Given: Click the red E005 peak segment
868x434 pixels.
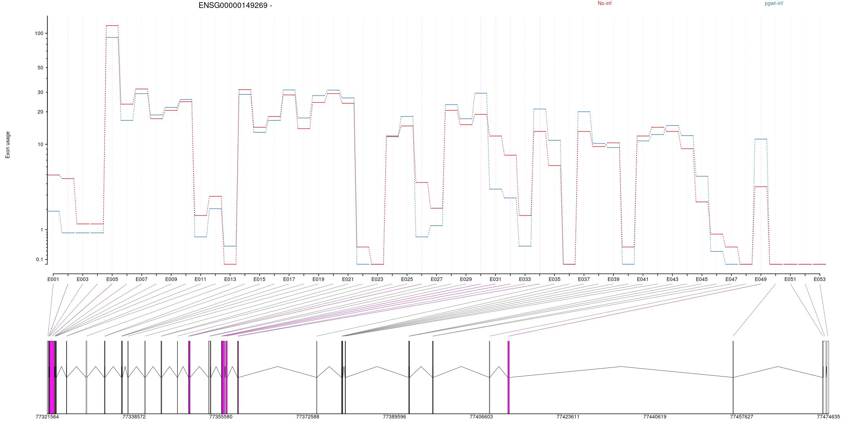Looking at the screenshot, I should (112, 26).
